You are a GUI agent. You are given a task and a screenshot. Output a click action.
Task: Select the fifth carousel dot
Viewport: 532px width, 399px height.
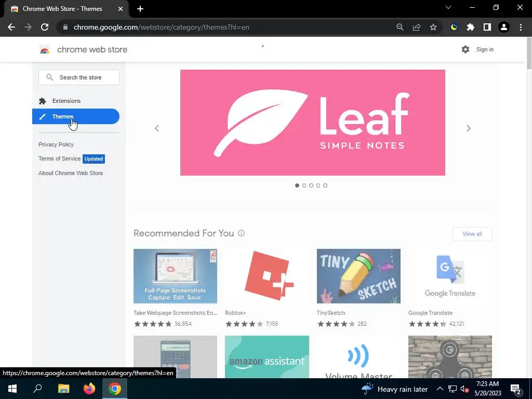pyautogui.click(x=325, y=185)
